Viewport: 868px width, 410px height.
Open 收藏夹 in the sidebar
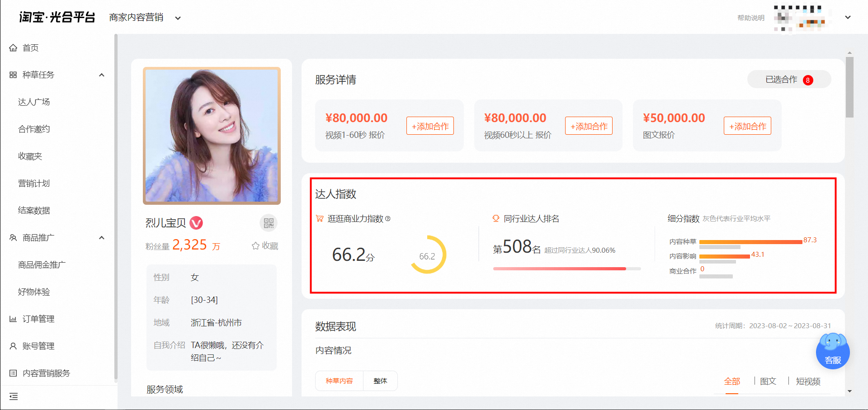tap(30, 156)
